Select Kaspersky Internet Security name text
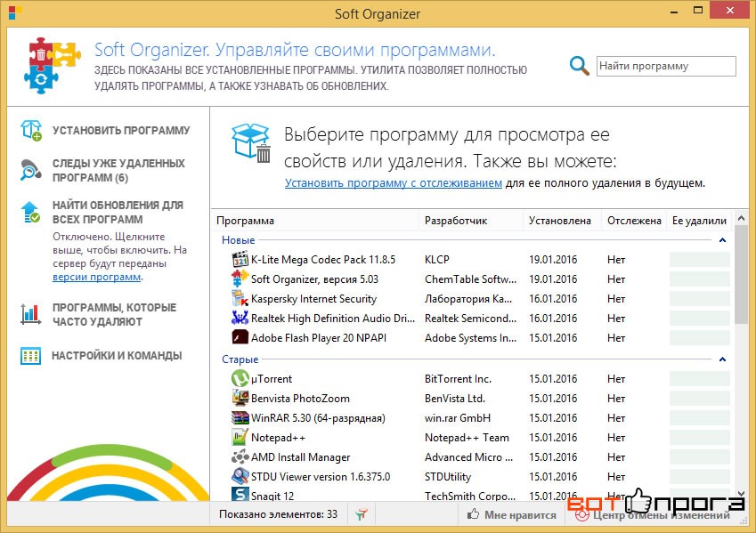Screen dimensions: 756x533 tap(313, 299)
